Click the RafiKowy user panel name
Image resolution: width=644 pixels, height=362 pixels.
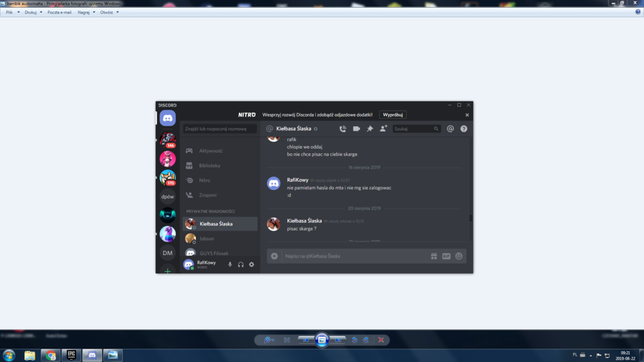(x=206, y=263)
